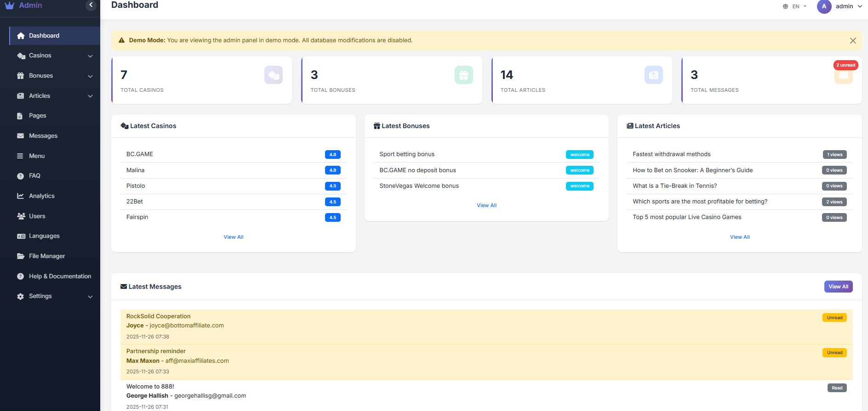Expand the Casinos submenu in the sidebar

[x=90, y=56]
